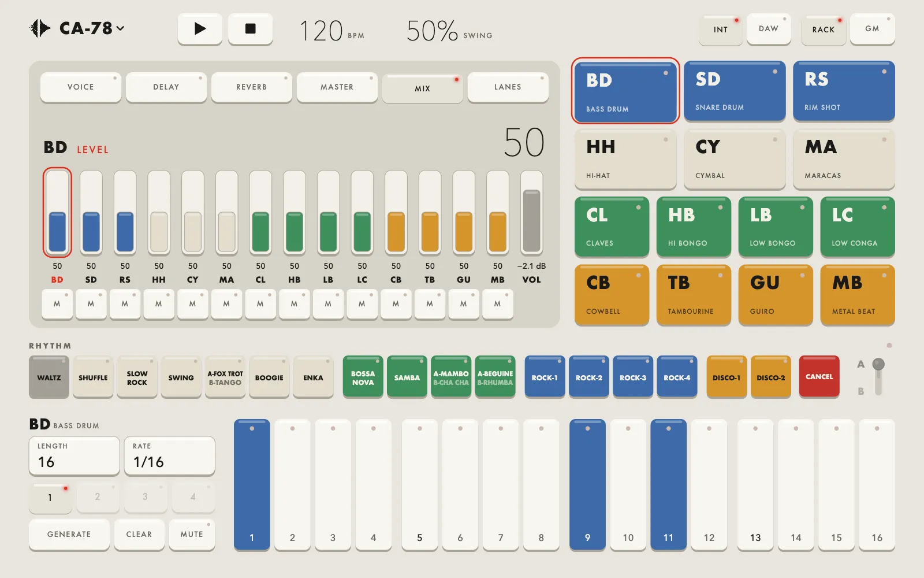Toggle sequencer step 5
The height and width of the screenshot is (578, 924).
(420, 484)
